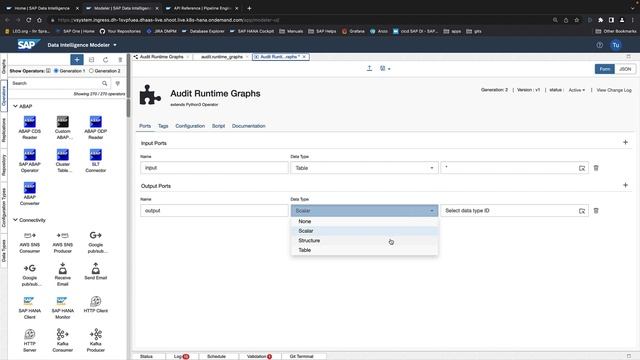Switch to JSON view toggle
This screenshot has height=360, width=640.
[625, 69]
